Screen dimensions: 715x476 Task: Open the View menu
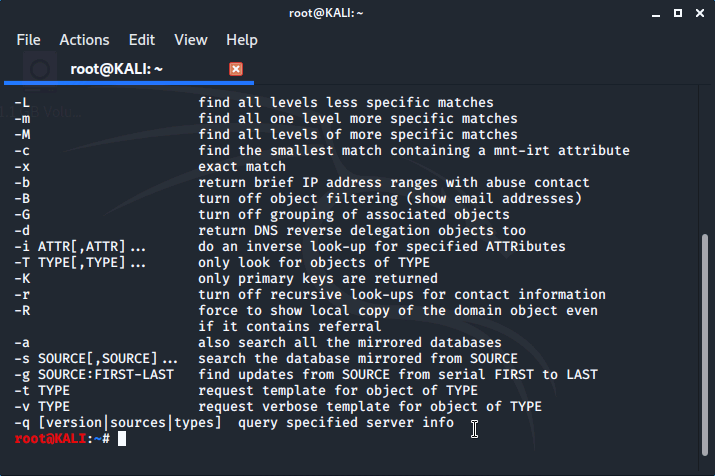191,40
